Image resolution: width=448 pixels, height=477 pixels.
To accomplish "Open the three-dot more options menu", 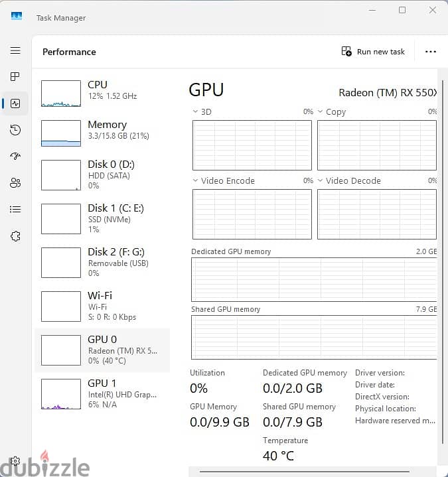I will pos(430,52).
